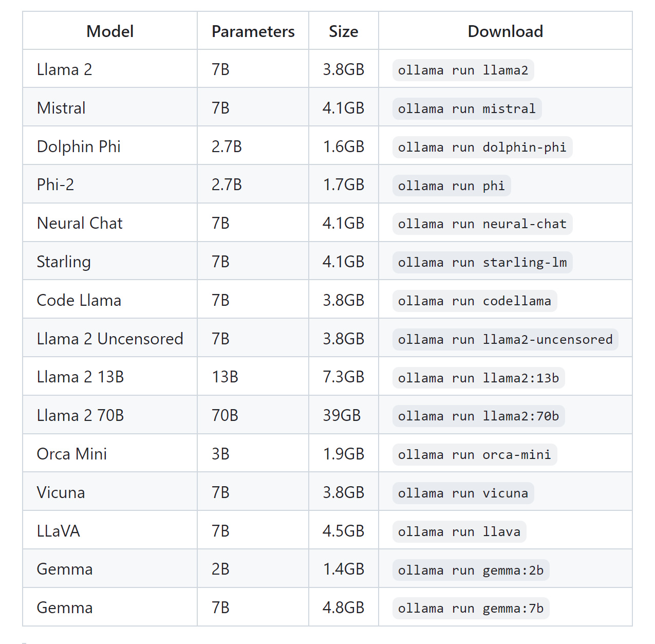Click the 'ollama run llama2:70b' command
The width and height of the screenshot is (655, 644).
(x=478, y=416)
